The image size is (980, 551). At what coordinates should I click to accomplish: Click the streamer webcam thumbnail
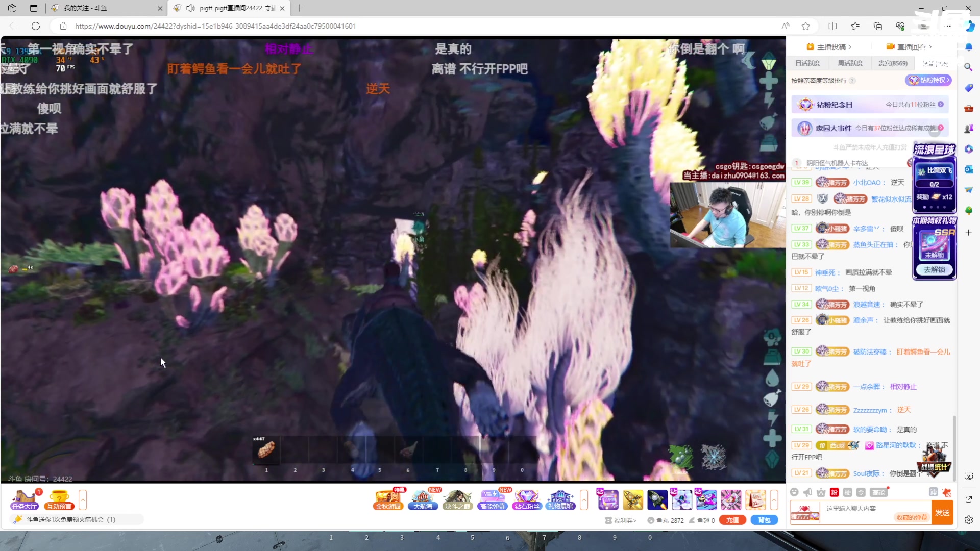coord(727,215)
